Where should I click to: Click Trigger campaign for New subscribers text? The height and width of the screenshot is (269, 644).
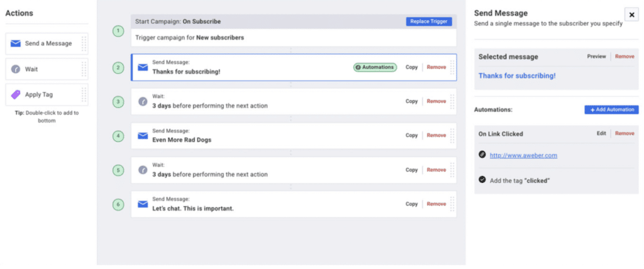pos(190,38)
